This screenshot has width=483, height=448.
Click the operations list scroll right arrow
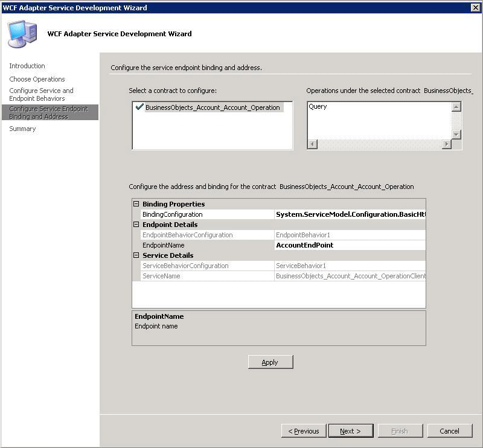[446, 144]
